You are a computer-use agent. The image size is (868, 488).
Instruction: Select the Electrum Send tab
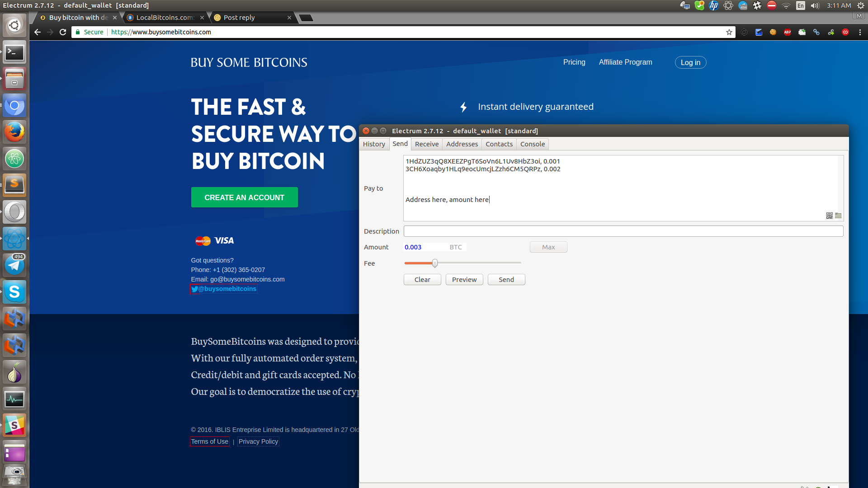pos(400,144)
